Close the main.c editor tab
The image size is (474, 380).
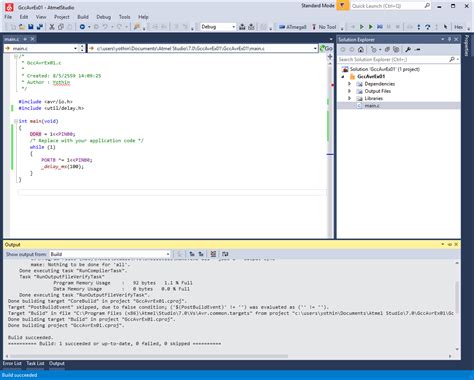coord(32,39)
